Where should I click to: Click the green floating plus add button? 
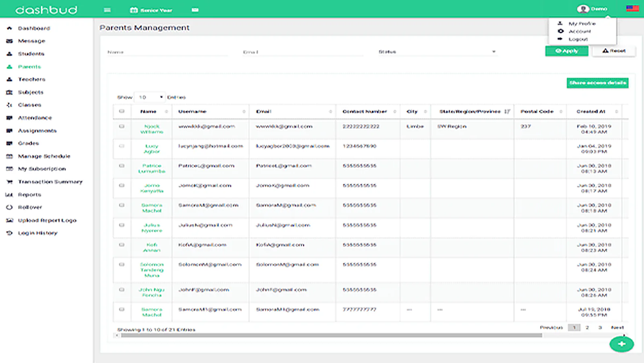click(x=621, y=344)
